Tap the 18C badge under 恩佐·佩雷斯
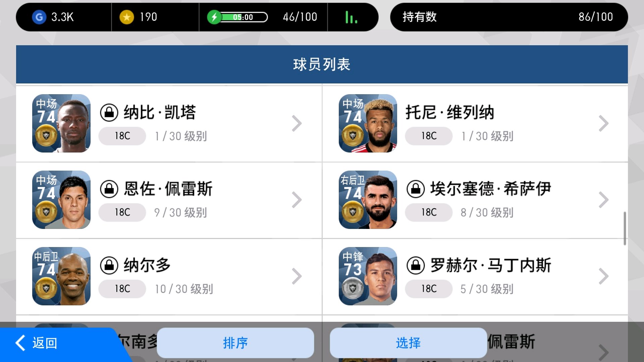Image resolution: width=644 pixels, height=362 pixels. (122, 212)
